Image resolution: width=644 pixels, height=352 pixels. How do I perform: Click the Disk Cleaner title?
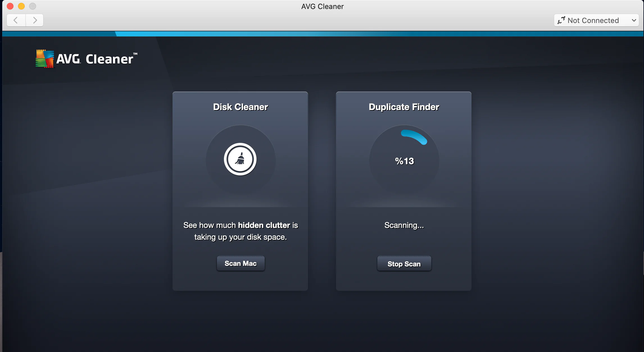[x=241, y=107]
